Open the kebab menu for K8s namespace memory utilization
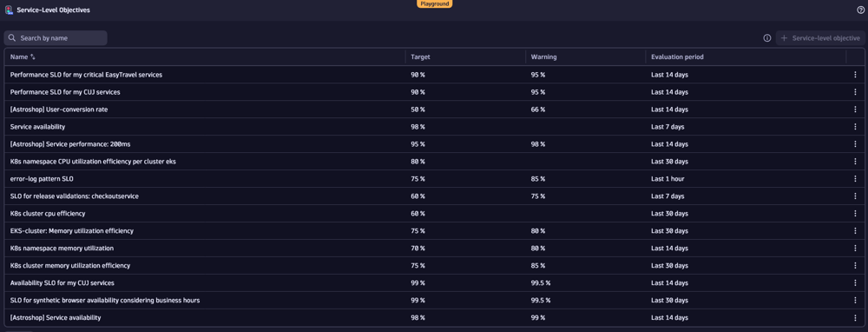Image resolution: width=868 pixels, height=332 pixels. [855, 249]
